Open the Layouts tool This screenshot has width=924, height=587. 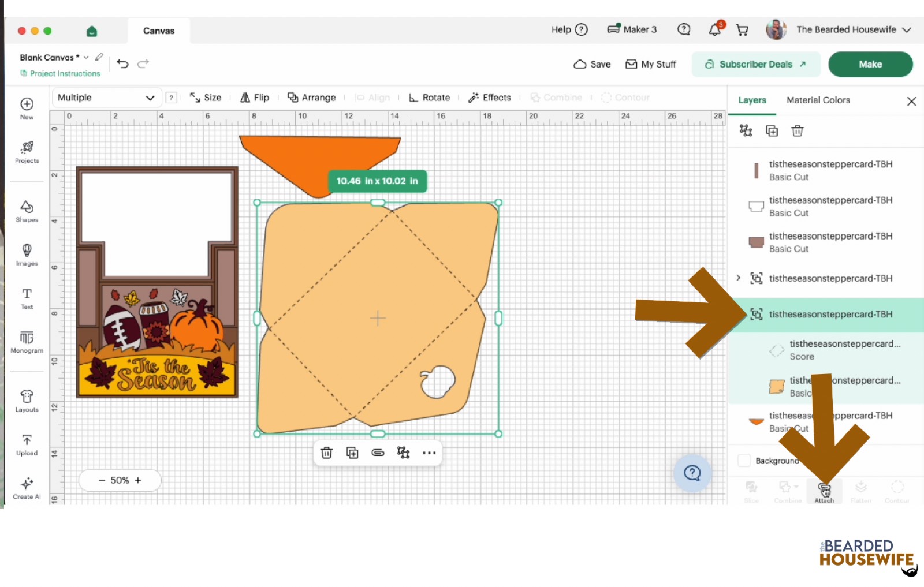(x=27, y=401)
